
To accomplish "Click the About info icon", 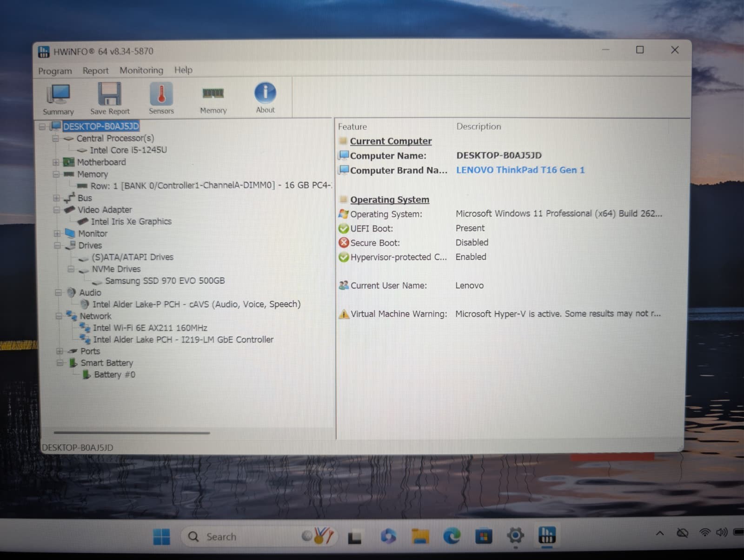I will tap(265, 98).
